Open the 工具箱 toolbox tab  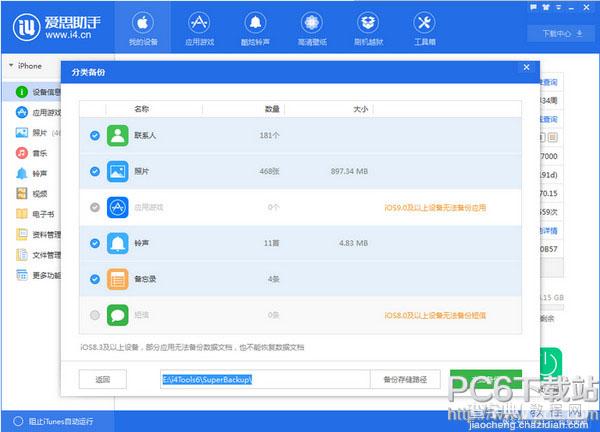click(424, 28)
